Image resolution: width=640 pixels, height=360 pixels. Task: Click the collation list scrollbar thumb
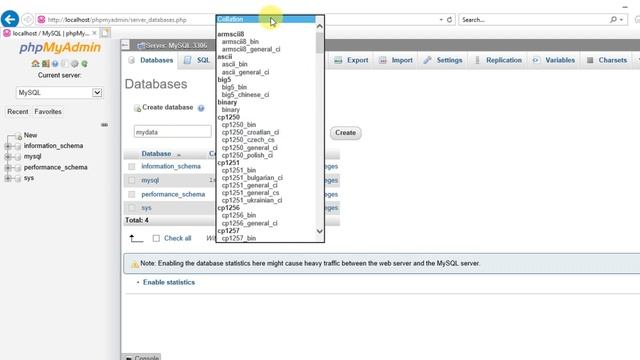click(x=320, y=42)
